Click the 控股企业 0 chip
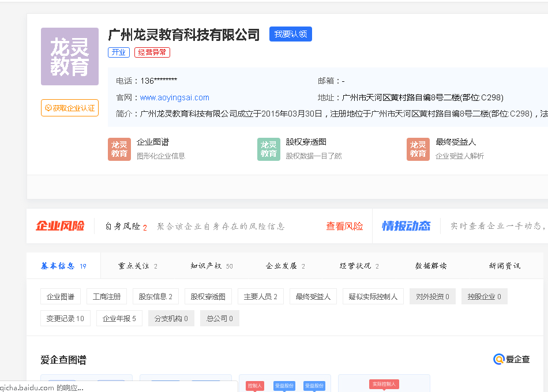This screenshot has width=548, height=392. pos(485,297)
